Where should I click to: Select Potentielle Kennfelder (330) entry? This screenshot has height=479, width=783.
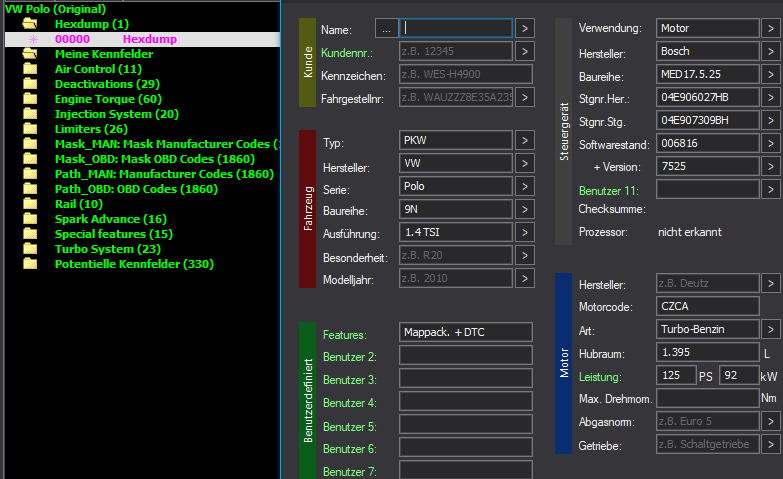134,264
